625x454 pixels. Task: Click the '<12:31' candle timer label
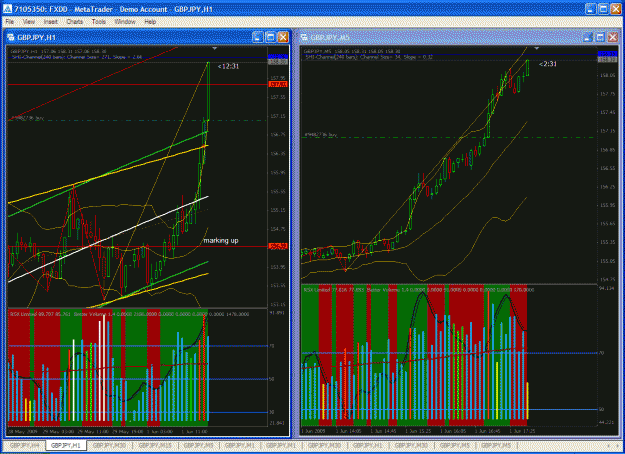(228, 66)
